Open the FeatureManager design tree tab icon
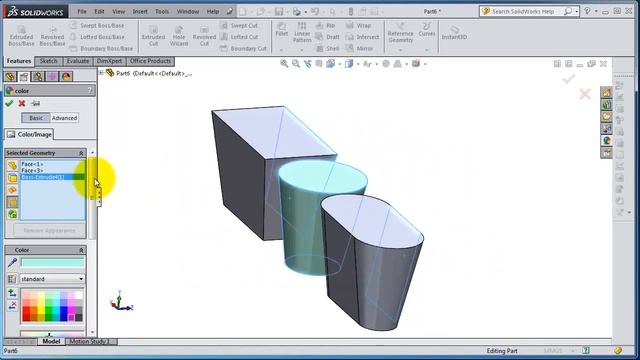This screenshot has width=640, height=360. (x=10, y=76)
